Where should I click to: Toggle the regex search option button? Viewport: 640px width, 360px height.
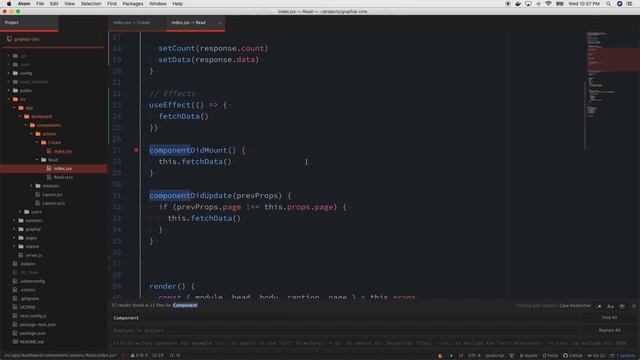click(599, 306)
